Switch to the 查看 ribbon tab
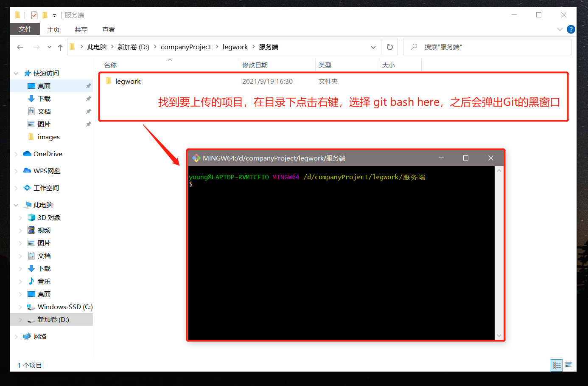588x386 pixels. pyautogui.click(x=109, y=29)
